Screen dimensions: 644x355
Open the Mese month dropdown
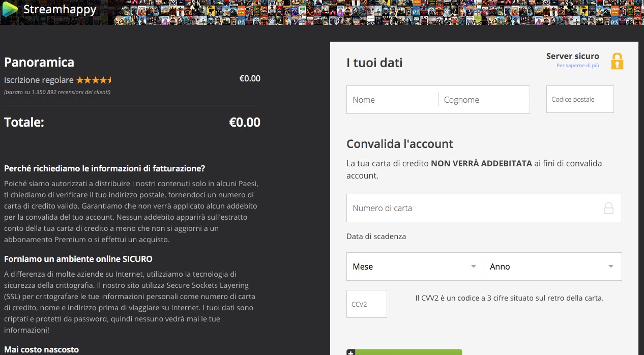coord(415,267)
